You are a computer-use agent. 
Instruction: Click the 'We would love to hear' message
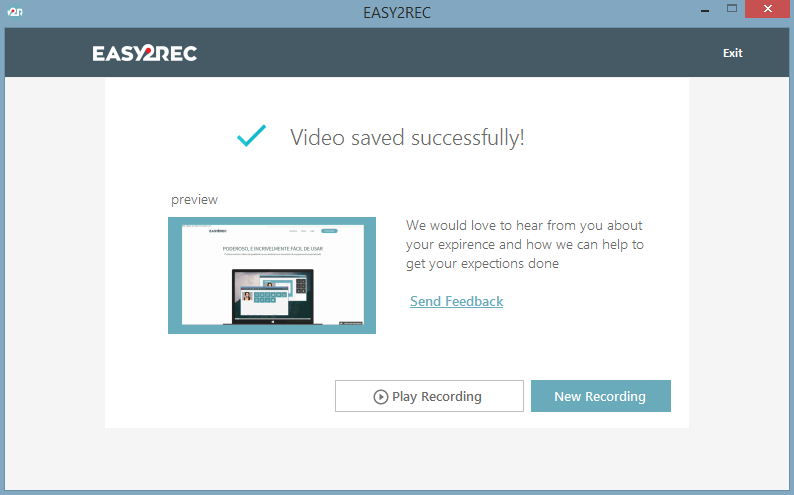[525, 244]
